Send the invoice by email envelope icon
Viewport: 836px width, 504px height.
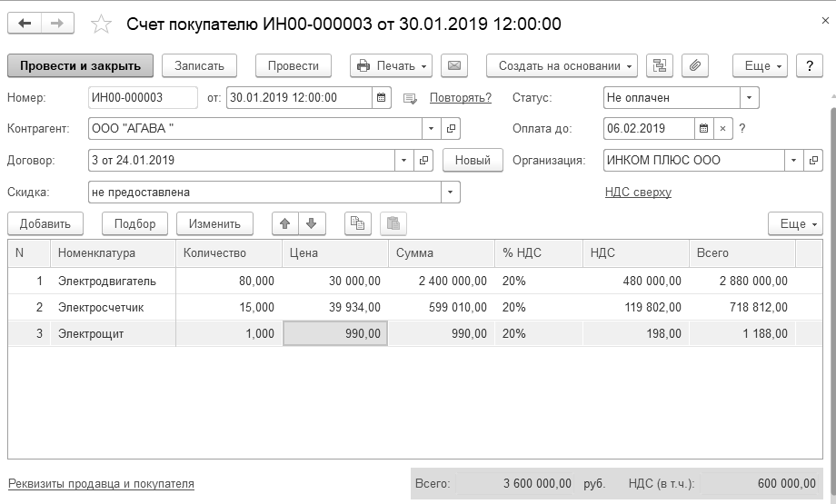pyautogui.click(x=453, y=66)
